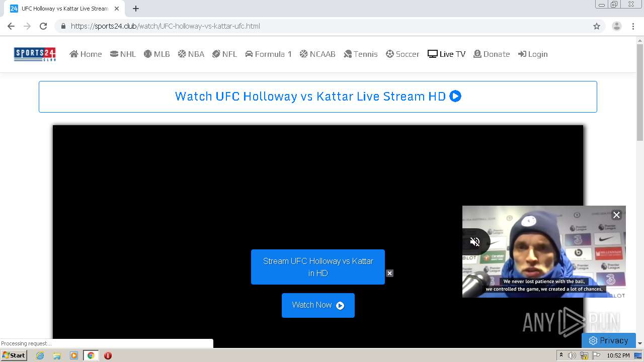The height and width of the screenshot is (362, 644).
Task: Open the volume speaker tray icon
Action: 572,355
